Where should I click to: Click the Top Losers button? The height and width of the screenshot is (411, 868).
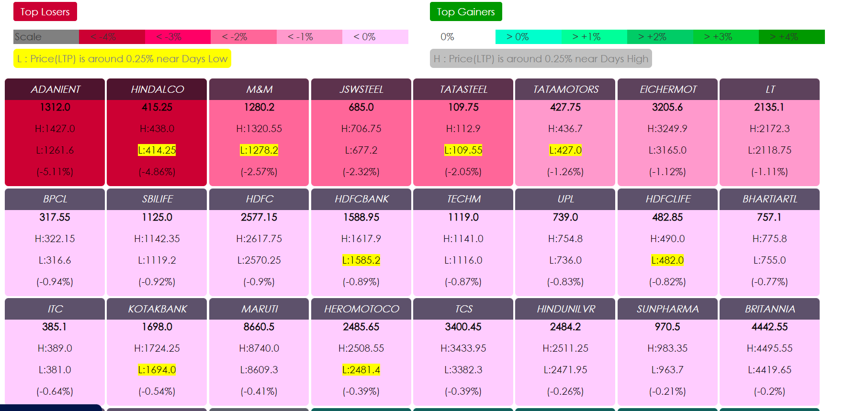tap(45, 12)
